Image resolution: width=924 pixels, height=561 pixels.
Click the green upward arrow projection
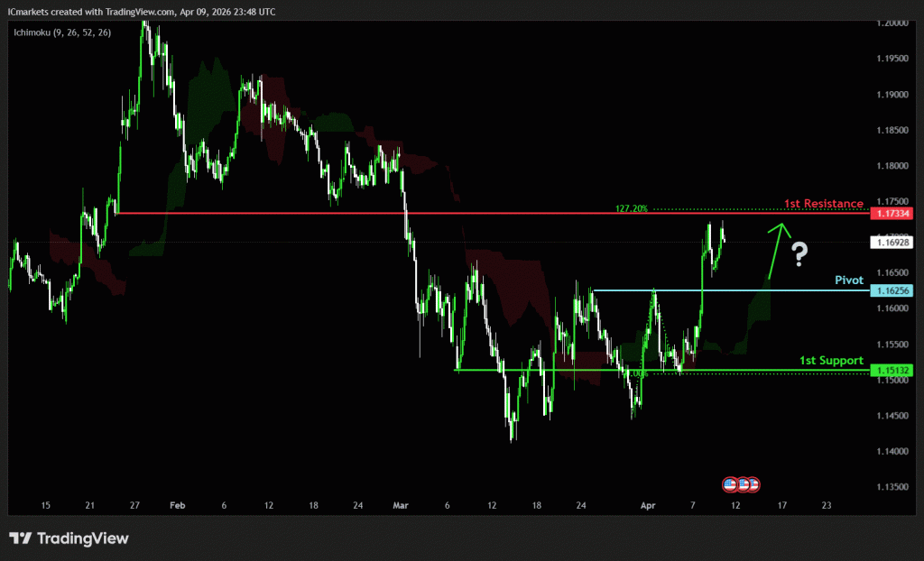774,248
